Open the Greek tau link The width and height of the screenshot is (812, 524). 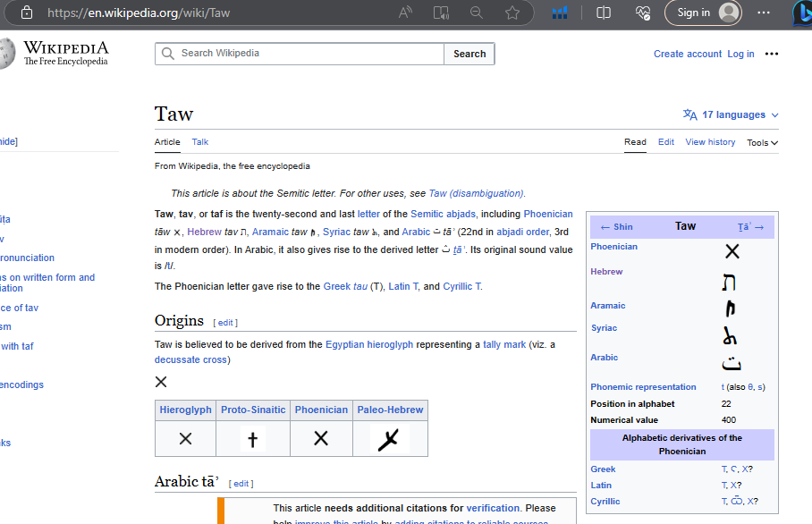pos(345,286)
